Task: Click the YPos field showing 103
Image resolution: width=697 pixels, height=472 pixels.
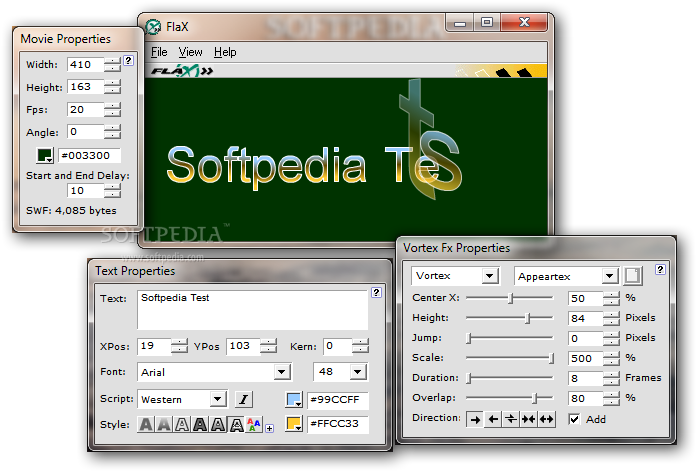Action: 243,346
